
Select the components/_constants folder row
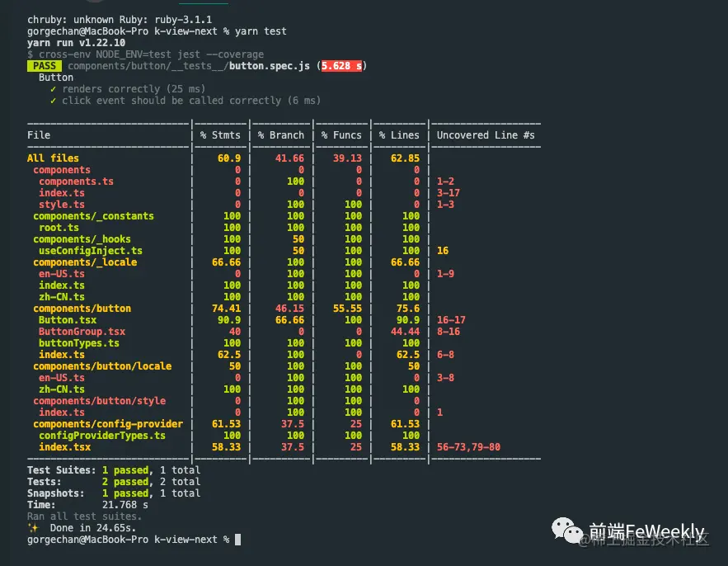93,216
